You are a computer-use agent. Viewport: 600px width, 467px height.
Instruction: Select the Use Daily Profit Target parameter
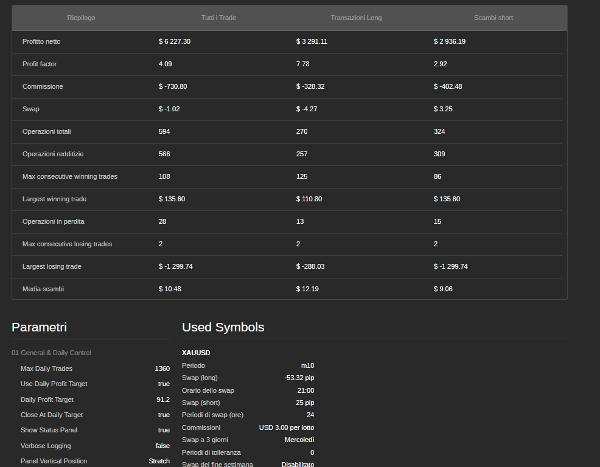pyautogui.click(x=54, y=384)
